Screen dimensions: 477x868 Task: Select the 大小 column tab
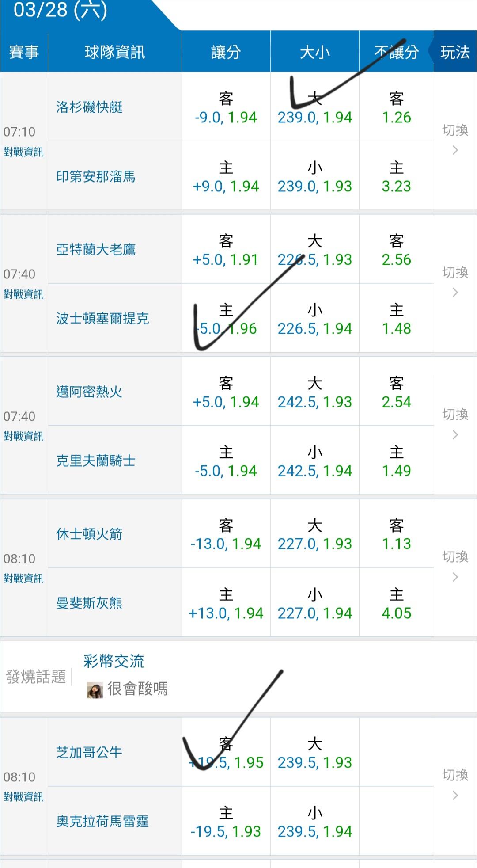coord(314,52)
